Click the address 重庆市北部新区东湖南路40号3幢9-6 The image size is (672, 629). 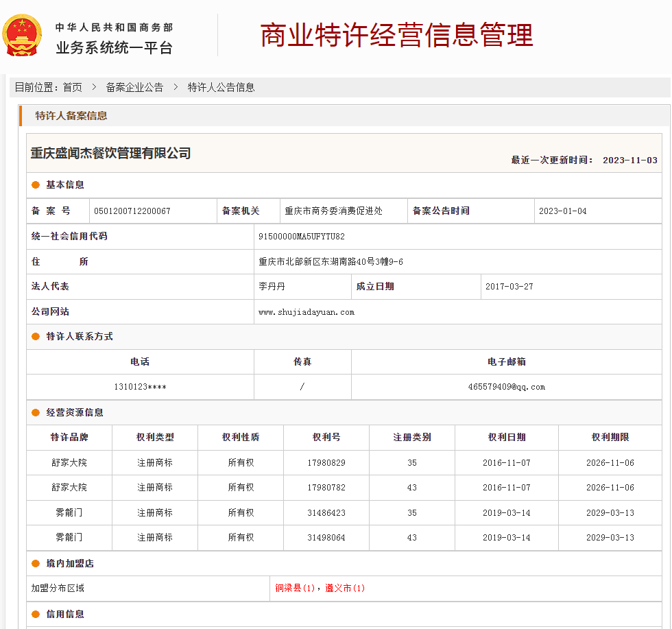(x=331, y=261)
